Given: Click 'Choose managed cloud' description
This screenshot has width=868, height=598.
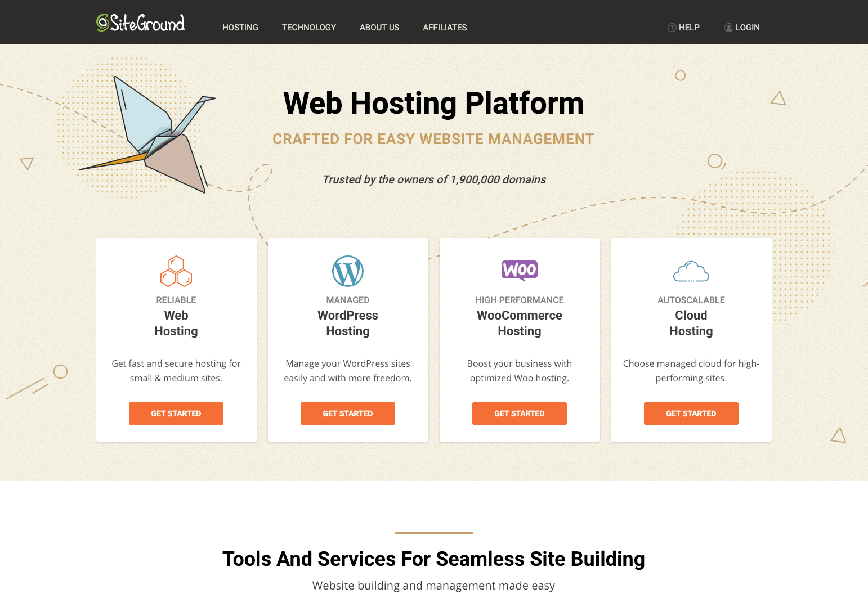Looking at the screenshot, I should click(x=691, y=371).
